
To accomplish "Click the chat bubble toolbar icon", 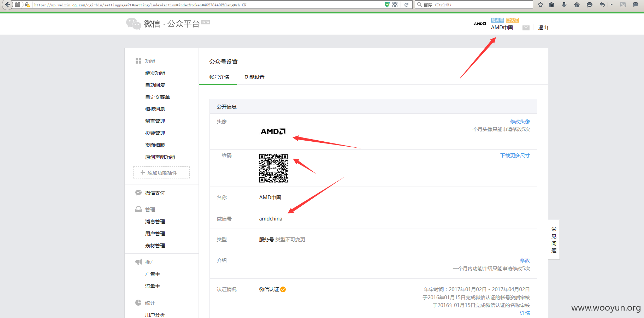I will tap(635, 5).
